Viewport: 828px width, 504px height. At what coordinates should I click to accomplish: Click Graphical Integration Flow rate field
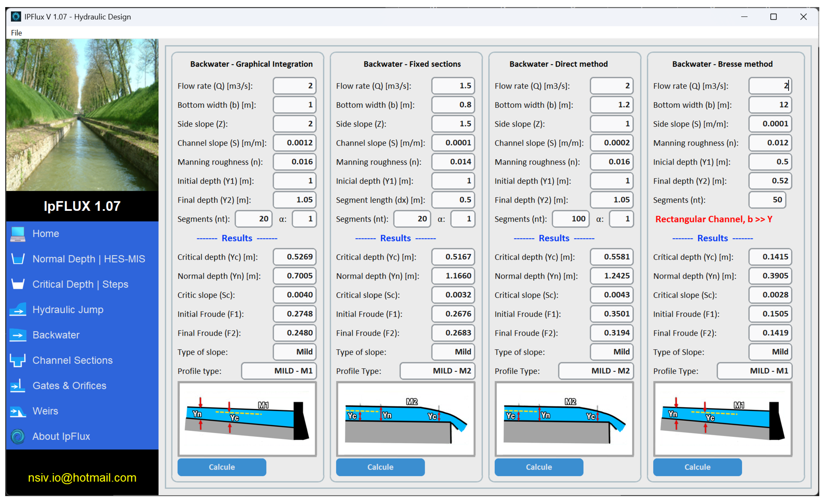[294, 86]
